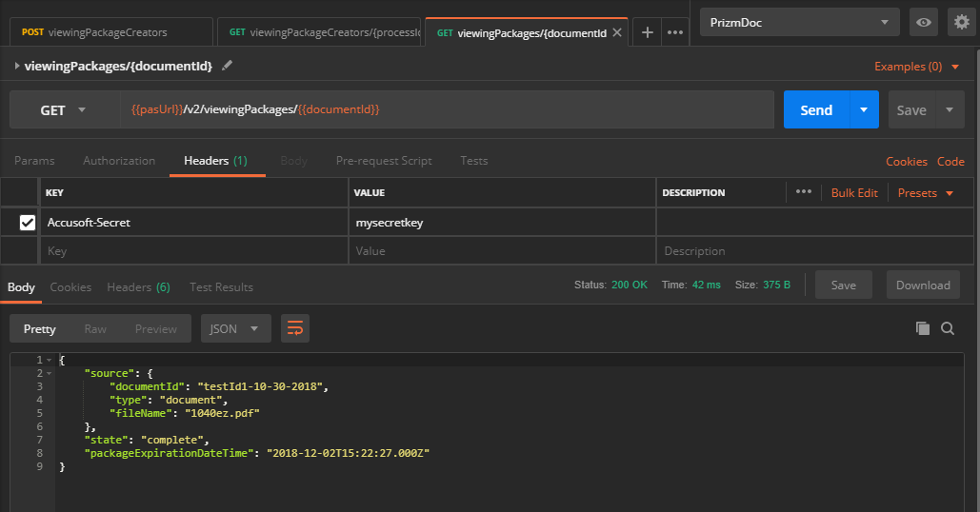Toggle word wrap icon in response
This screenshot has height=512, width=980.
coord(295,328)
